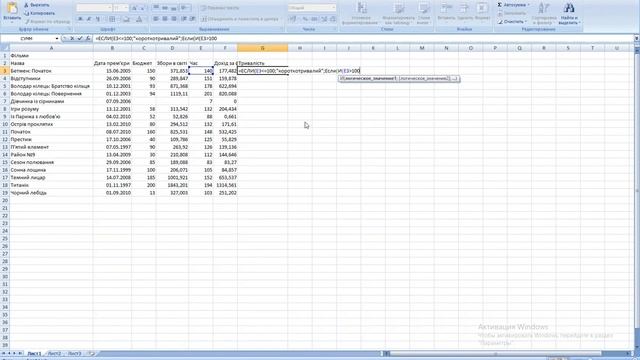The image size is (640, 360).
Task: Select cell containing Чорний лебідь
Action: click(x=51, y=193)
